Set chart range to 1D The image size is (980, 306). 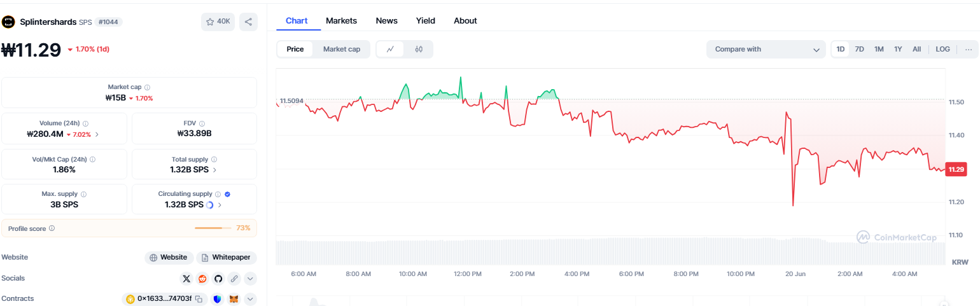pyautogui.click(x=841, y=49)
